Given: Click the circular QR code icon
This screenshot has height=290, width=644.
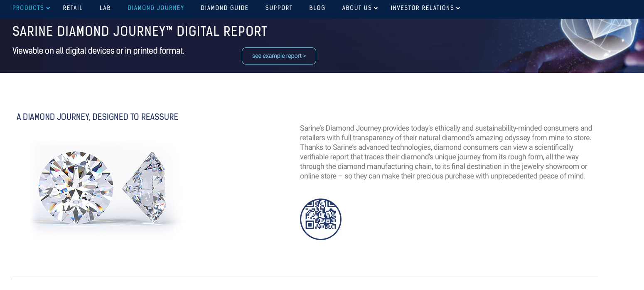Looking at the screenshot, I should click(321, 219).
